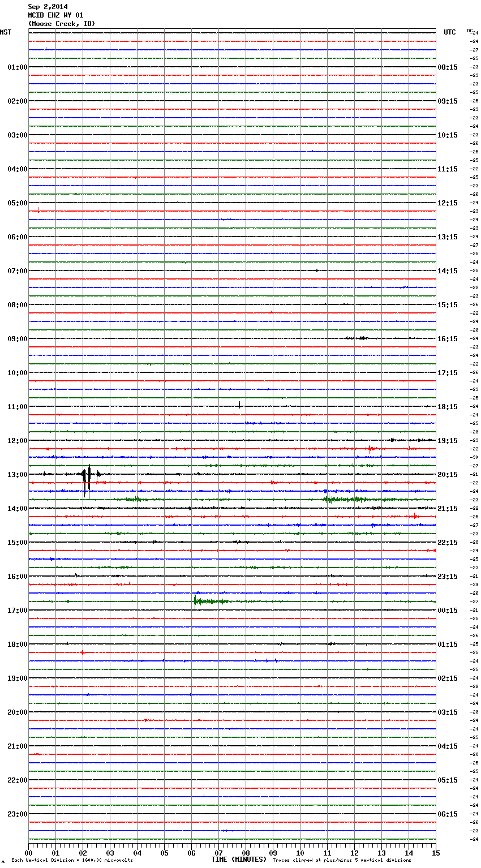
Task: Click the traces clipped footnote text
Action: tap(342, 861)
